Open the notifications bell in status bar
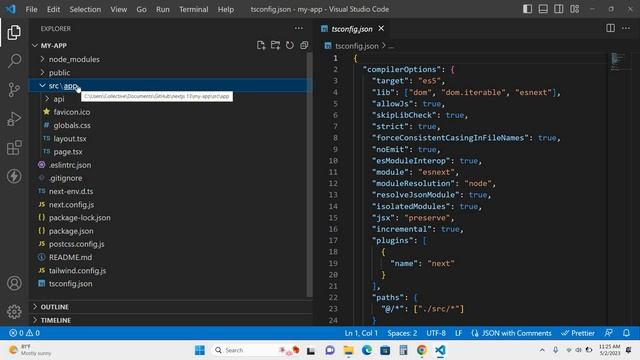Viewport: 640px width, 360px height. [626, 333]
